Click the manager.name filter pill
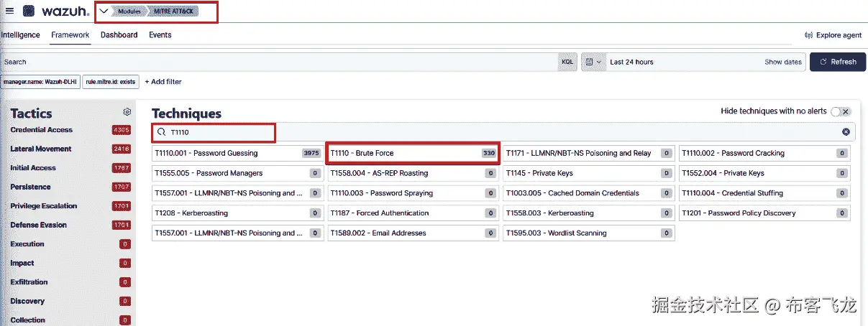This screenshot has width=868, height=326. click(40, 82)
